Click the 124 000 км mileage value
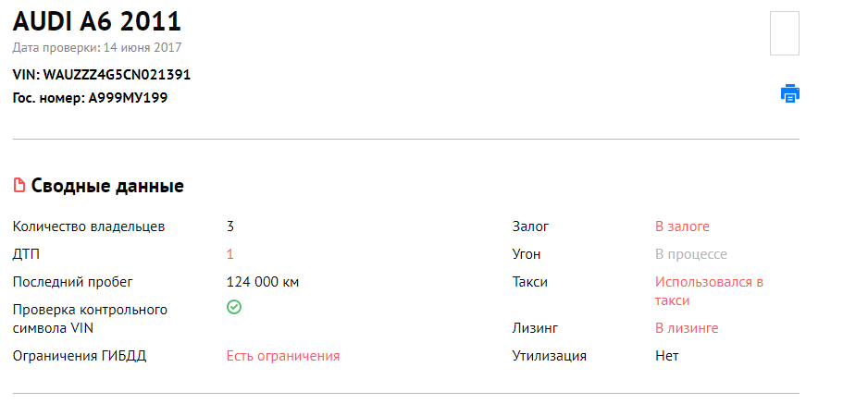The image size is (868, 416). point(263,282)
